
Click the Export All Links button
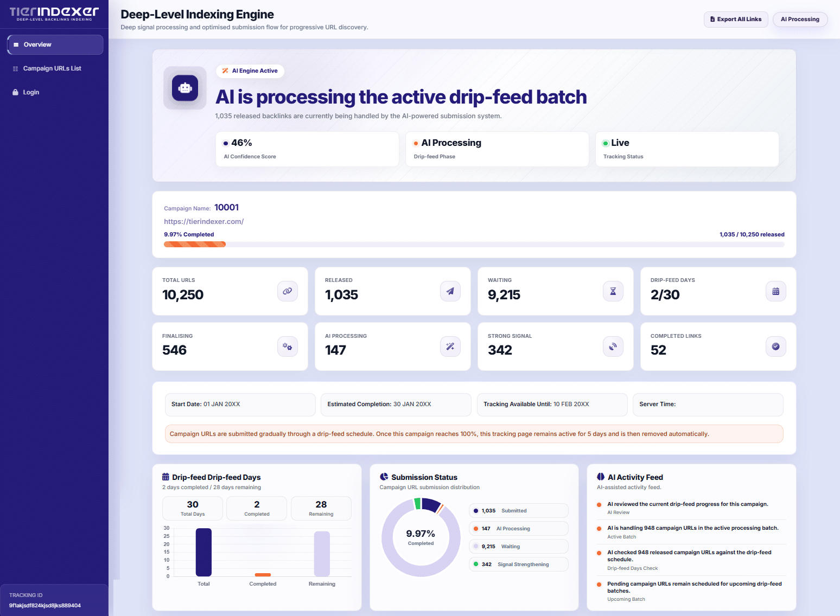[736, 20]
